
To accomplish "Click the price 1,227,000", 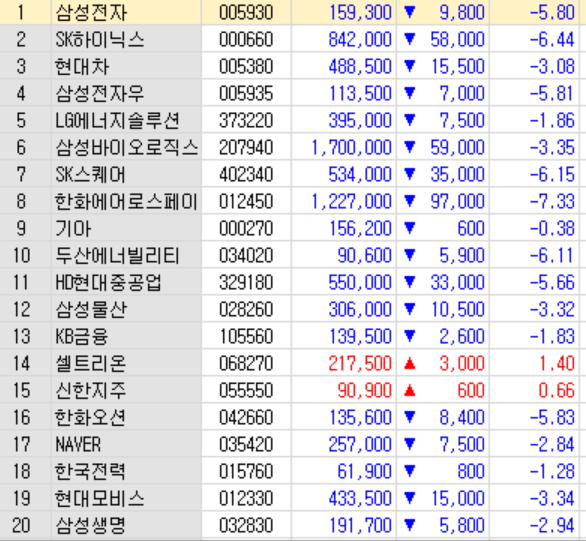I will [351, 202].
